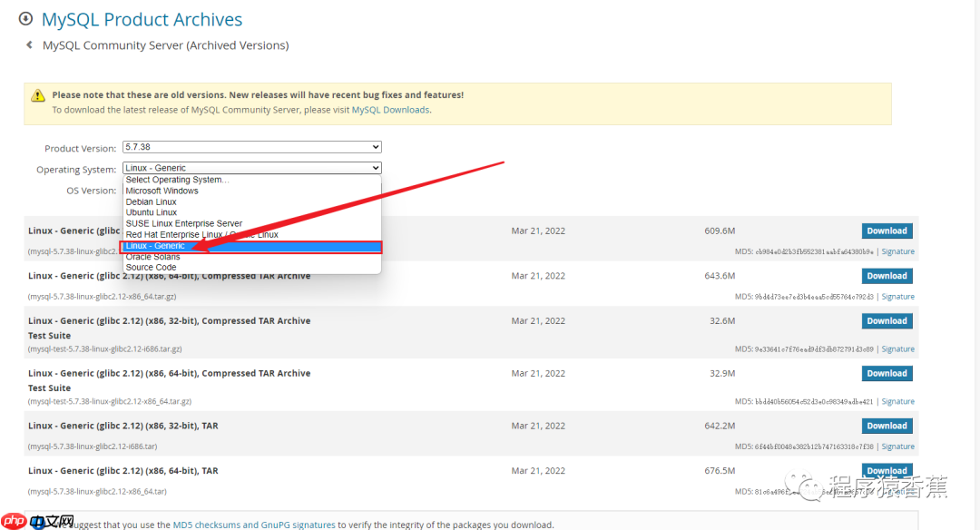
Task: Open MD5 checksums and GnuPG signatures link
Action: click(x=255, y=525)
